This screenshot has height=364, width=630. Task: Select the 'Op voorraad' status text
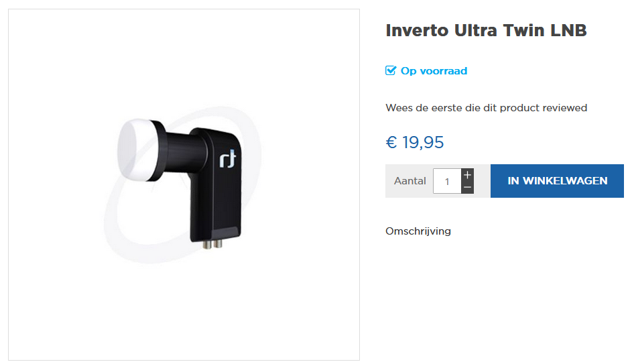coord(434,70)
